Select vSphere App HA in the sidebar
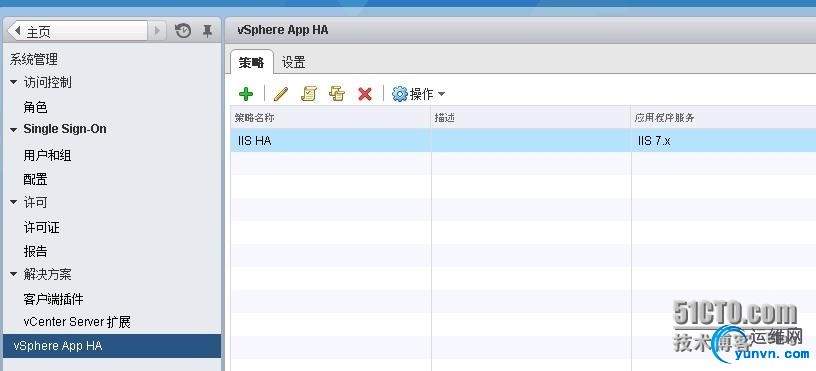Image resolution: width=816 pixels, height=371 pixels. point(111,346)
